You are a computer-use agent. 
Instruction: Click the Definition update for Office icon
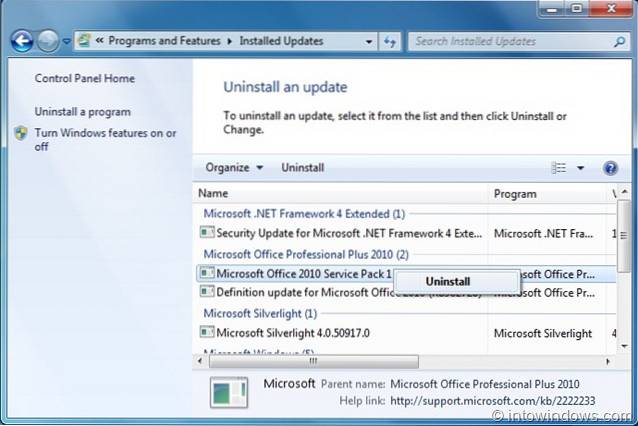pos(206,291)
